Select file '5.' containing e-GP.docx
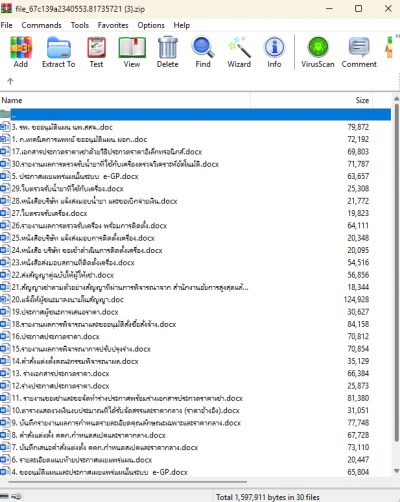Viewport: 400px width, 502px height. (x=195, y=176)
